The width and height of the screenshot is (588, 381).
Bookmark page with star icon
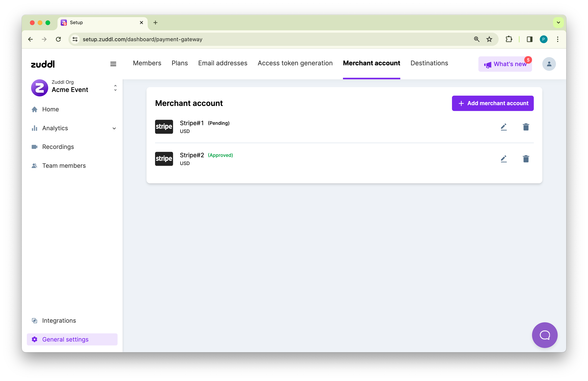tap(489, 39)
